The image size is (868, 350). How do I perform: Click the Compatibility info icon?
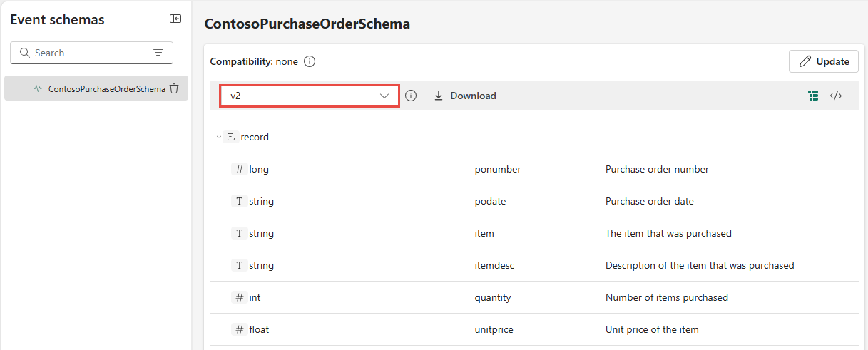[310, 61]
